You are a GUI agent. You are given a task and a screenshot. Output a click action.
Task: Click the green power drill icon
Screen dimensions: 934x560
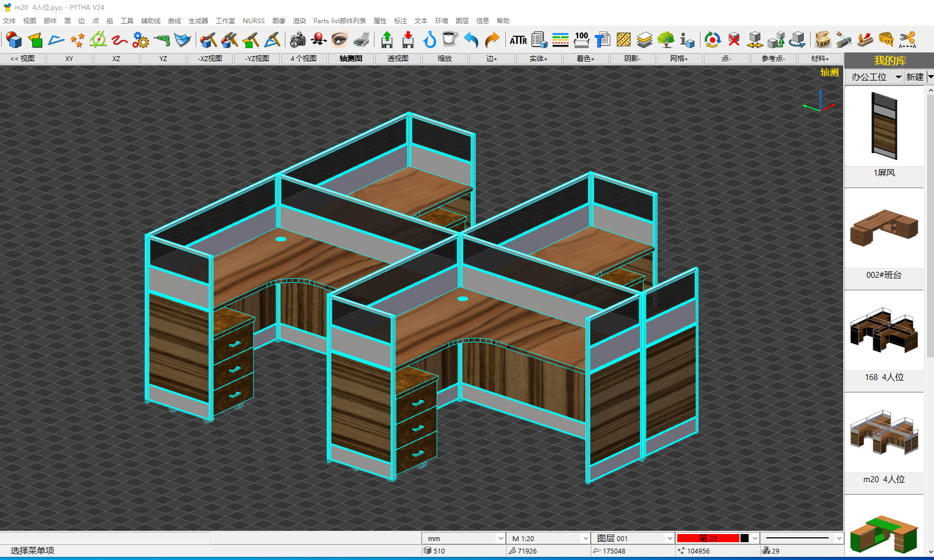point(162,40)
